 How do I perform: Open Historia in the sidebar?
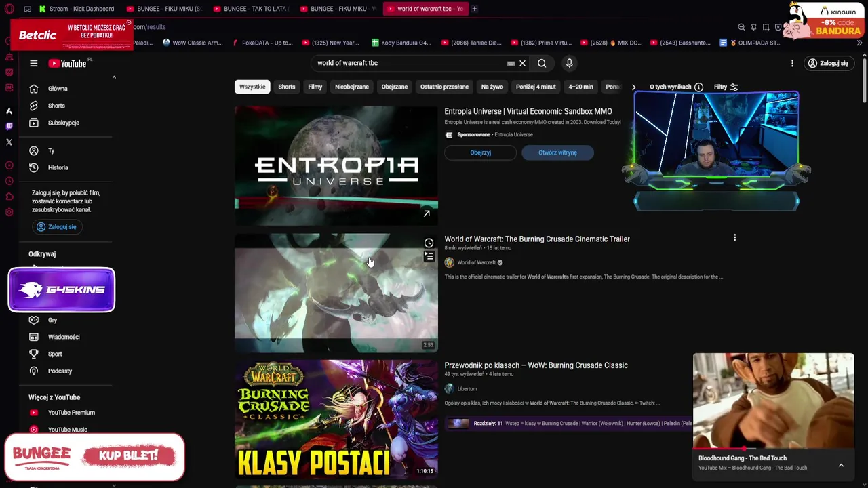click(58, 167)
